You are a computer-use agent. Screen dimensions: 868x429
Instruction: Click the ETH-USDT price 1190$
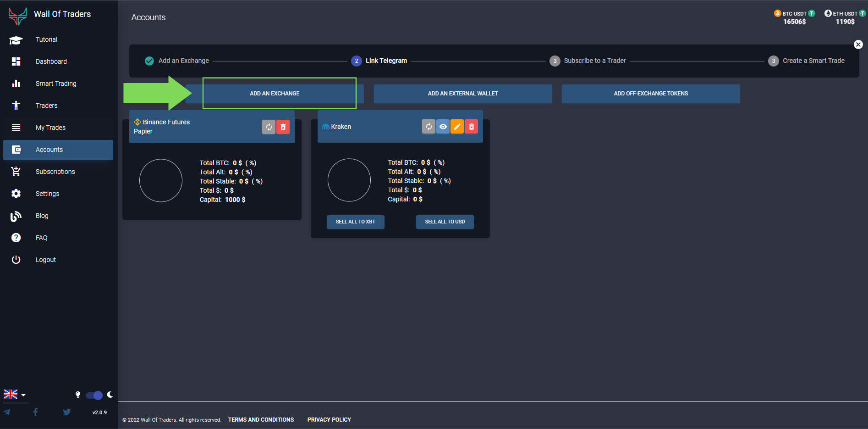[845, 22]
